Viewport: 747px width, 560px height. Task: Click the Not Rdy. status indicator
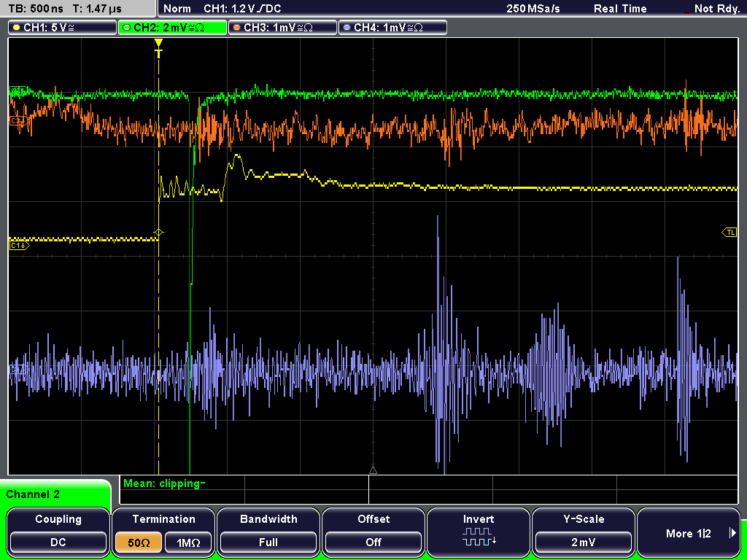point(716,9)
